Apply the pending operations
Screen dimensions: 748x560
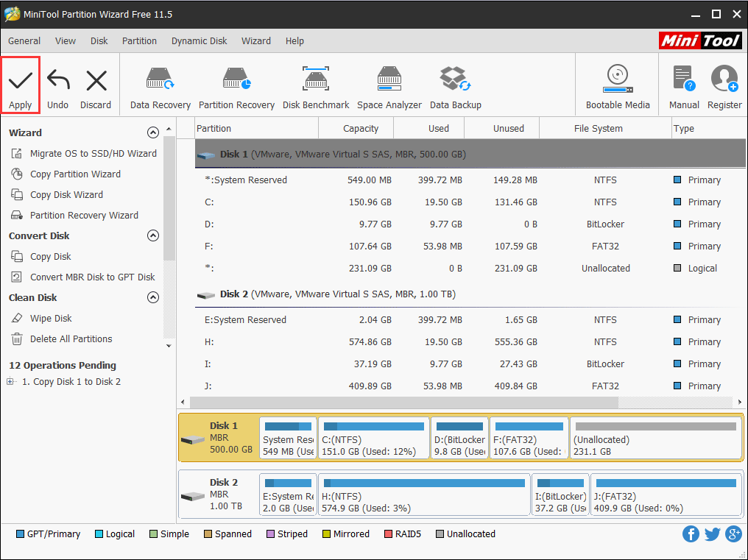(20, 85)
